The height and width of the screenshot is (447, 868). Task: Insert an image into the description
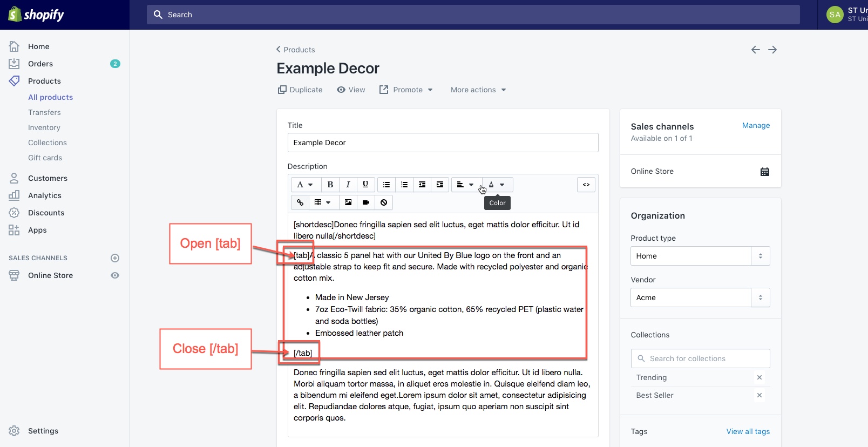pyautogui.click(x=348, y=202)
